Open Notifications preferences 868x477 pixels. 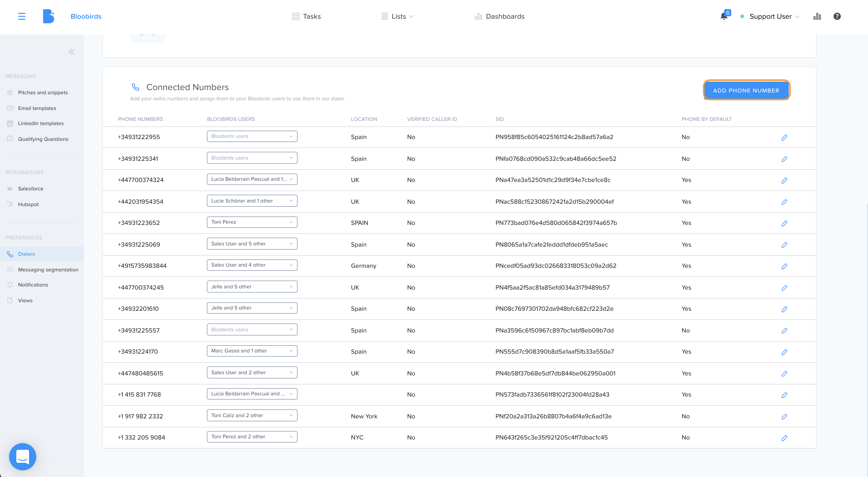[x=33, y=285]
